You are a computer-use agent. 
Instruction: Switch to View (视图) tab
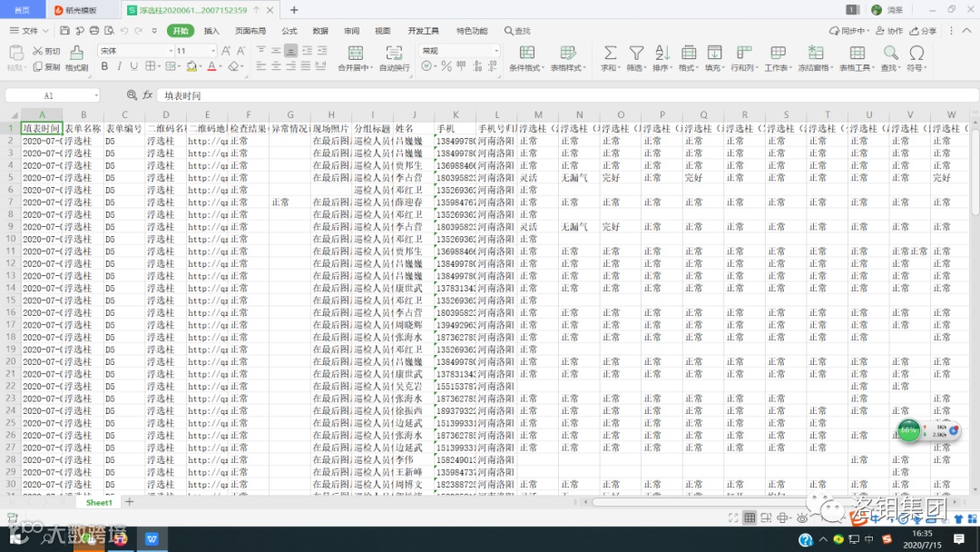[383, 31]
